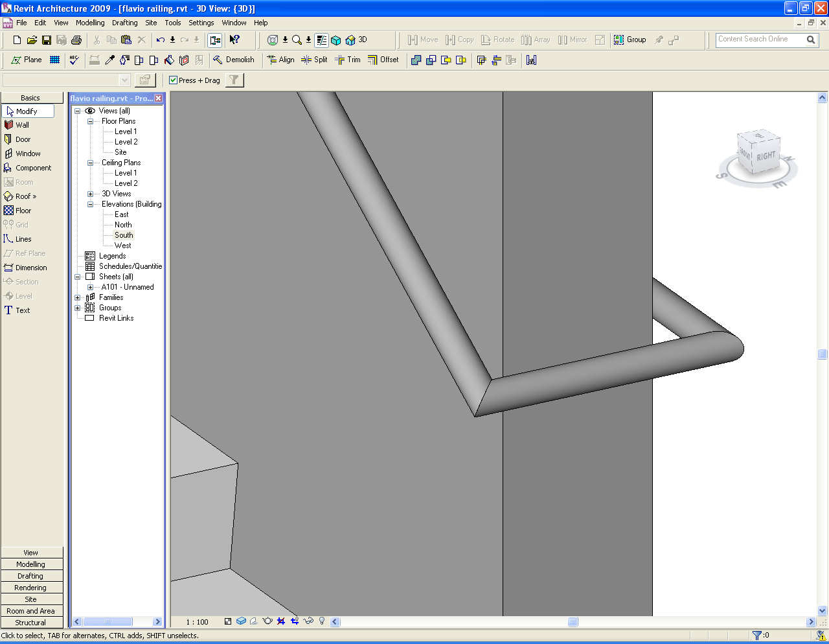Expand the Families tree node
The width and height of the screenshot is (829, 644).
(77, 297)
